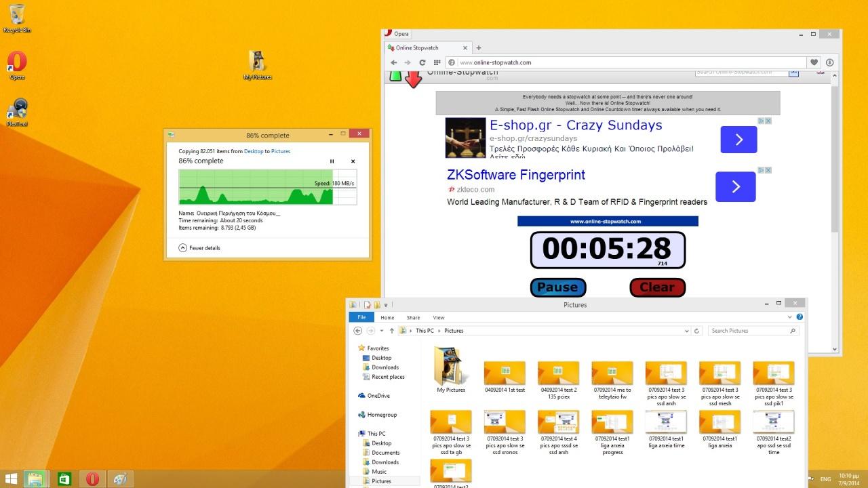Pause the file copy operation
This screenshot has width=868, height=488.
click(332, 161)
